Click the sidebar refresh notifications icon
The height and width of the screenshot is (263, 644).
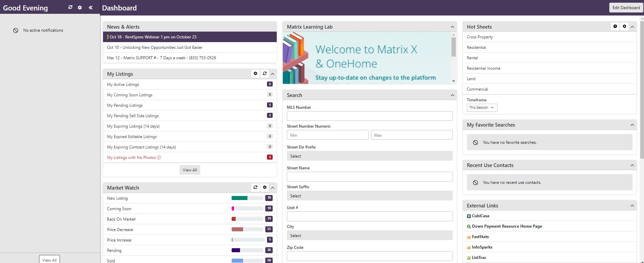coord(70,7)
